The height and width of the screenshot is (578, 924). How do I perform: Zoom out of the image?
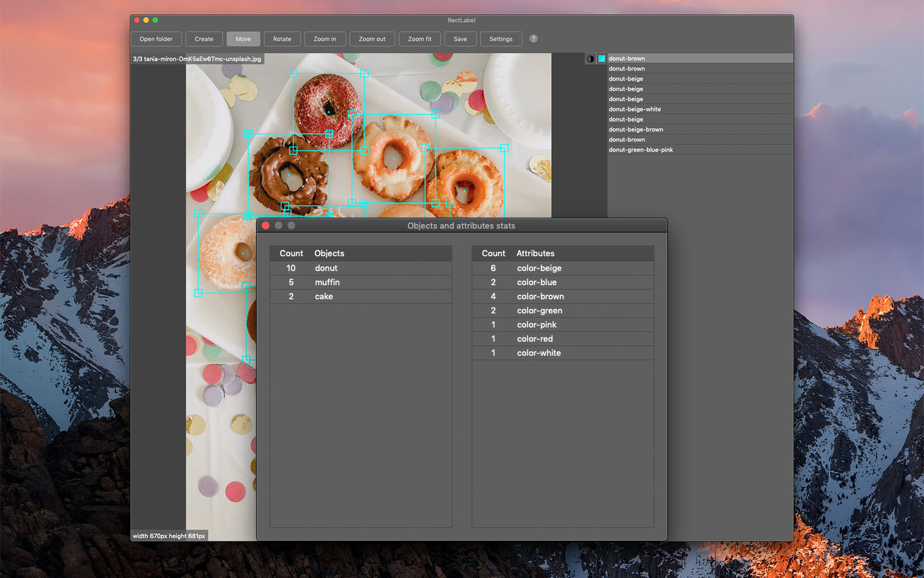tap(372, 39)
